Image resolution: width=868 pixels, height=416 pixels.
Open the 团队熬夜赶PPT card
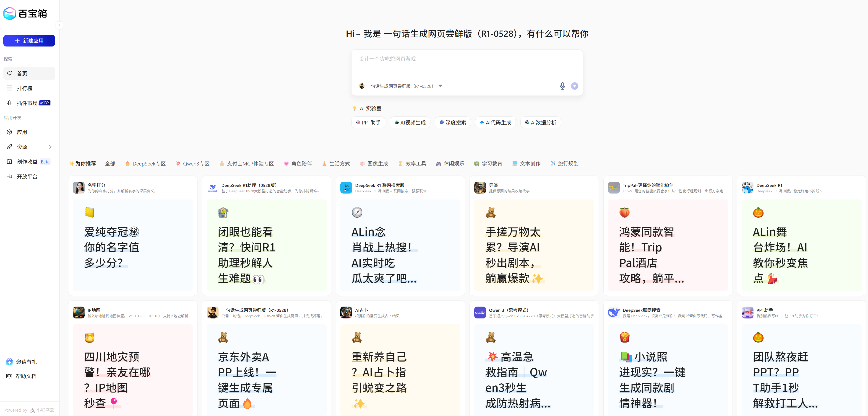[x=802, y=370]
